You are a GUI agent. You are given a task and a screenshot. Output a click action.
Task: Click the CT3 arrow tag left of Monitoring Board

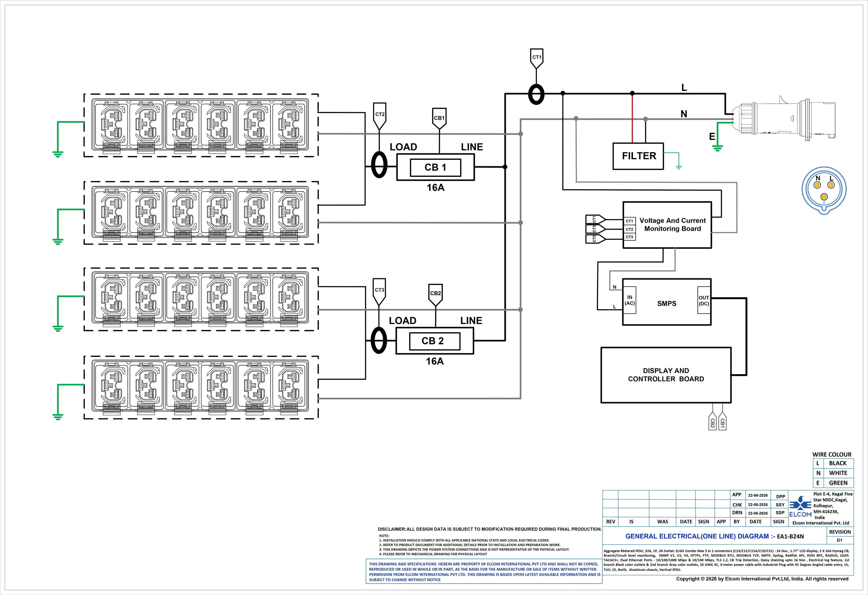(x=595, y=239)
